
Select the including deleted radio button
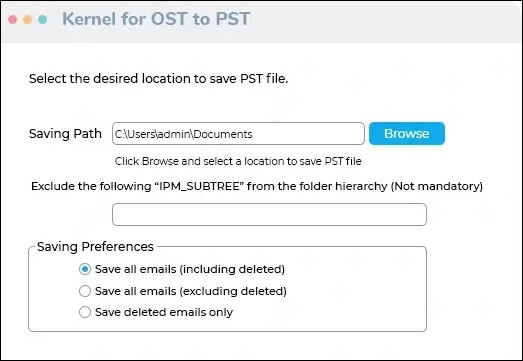(85, 269)
